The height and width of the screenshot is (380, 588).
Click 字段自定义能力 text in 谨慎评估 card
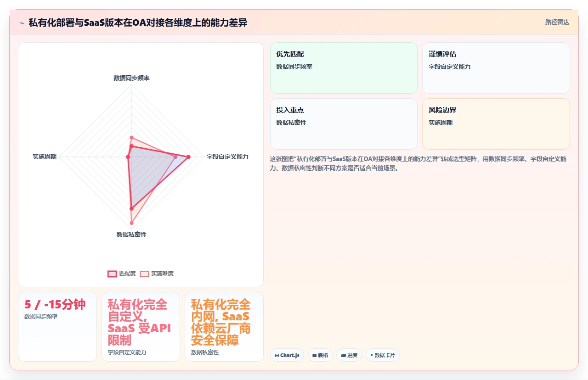450,67
